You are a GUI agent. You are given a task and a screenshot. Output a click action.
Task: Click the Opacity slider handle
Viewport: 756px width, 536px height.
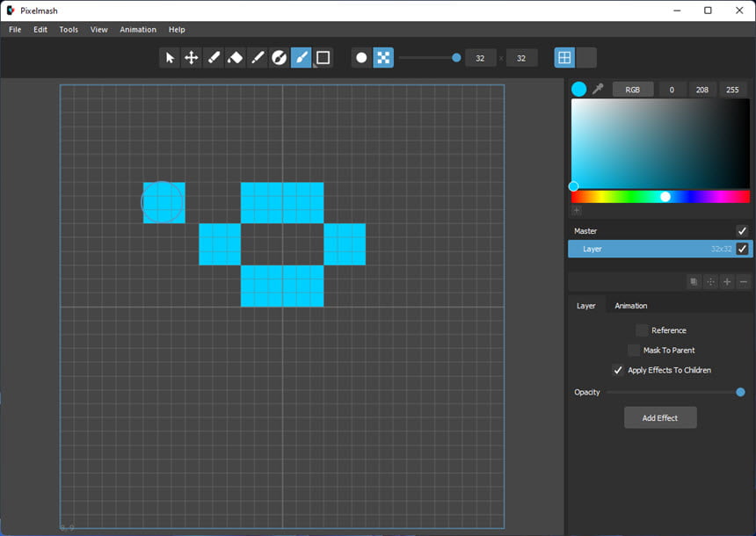click(740, 393)
